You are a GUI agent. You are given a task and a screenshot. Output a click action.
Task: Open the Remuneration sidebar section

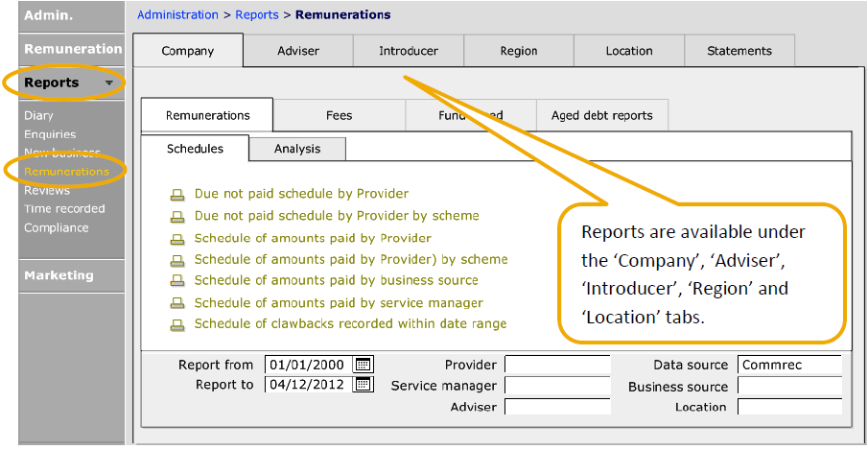click(71, 49)
